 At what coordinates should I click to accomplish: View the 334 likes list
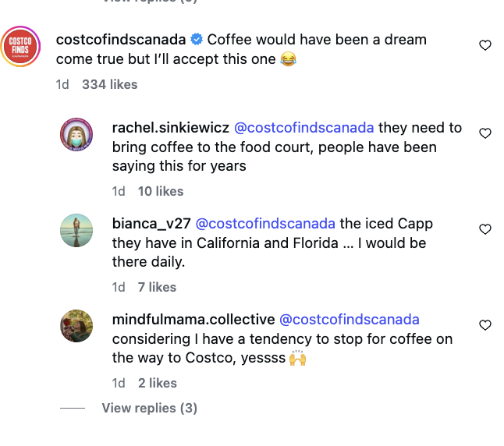pos(109,83)
